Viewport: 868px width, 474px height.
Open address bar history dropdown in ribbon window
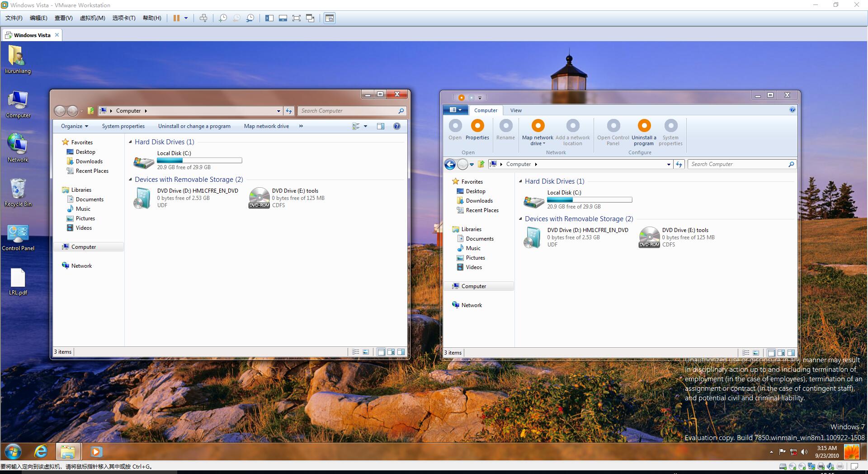(669, 164)
